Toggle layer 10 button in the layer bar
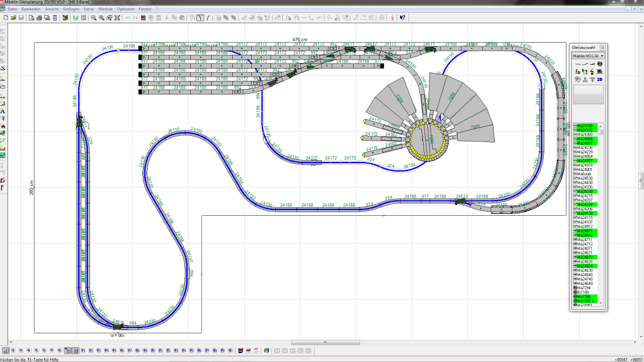This screenshot has width=644, height=362. (75, 351)
